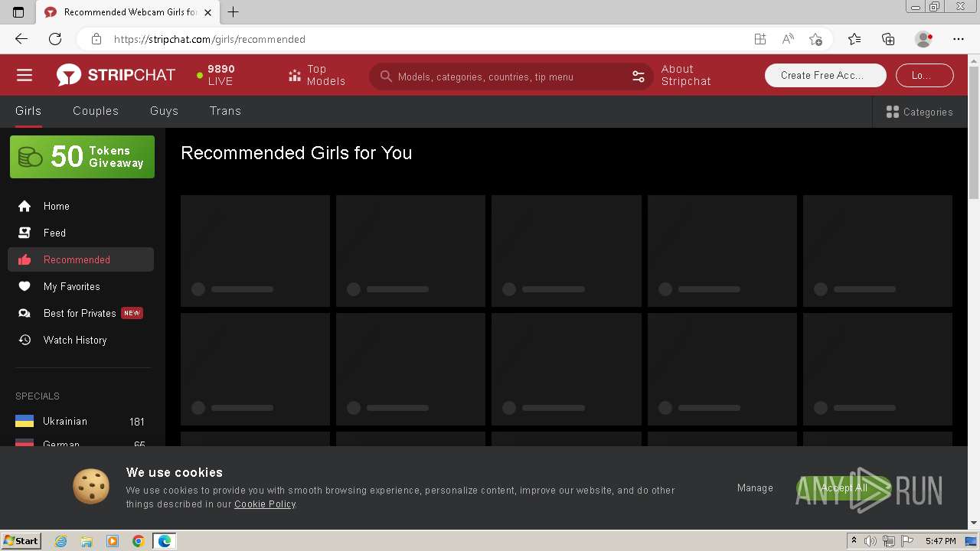
Task: Click the Feed icon
Action: click(x=24, y=233)
